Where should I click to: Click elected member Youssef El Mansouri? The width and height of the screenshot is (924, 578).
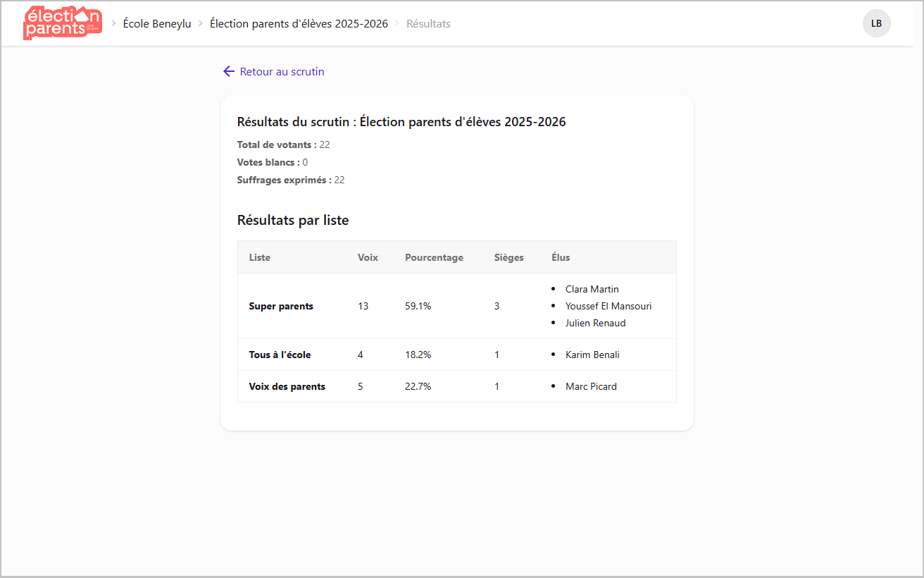(608, 306)
